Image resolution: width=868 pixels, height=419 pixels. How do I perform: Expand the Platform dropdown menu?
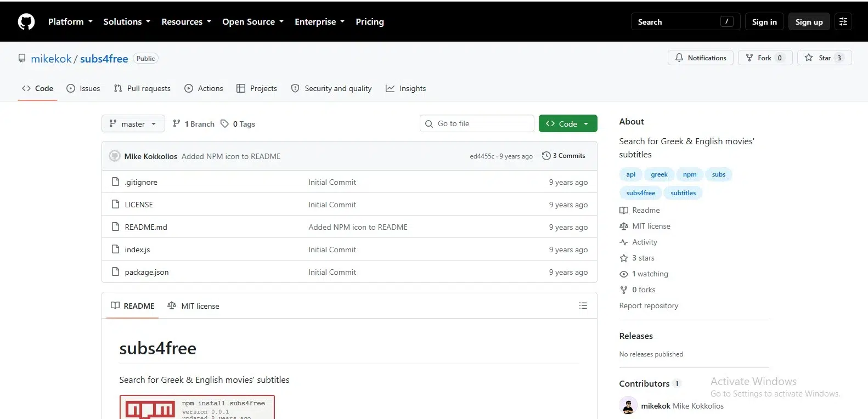click(x=70, y=22)
